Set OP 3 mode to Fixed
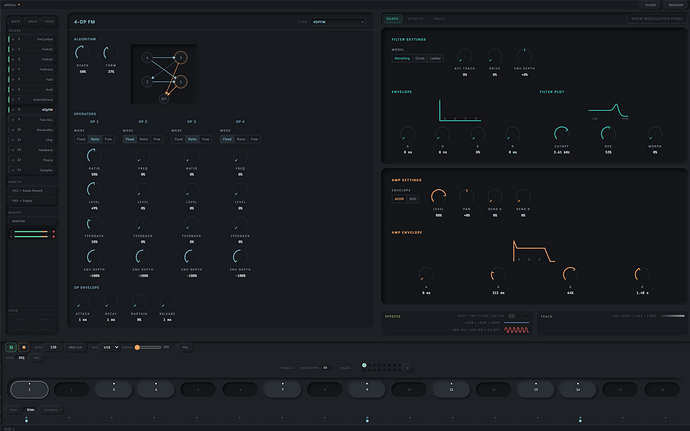The image size is (690, 431). click(x=178, y=139)
